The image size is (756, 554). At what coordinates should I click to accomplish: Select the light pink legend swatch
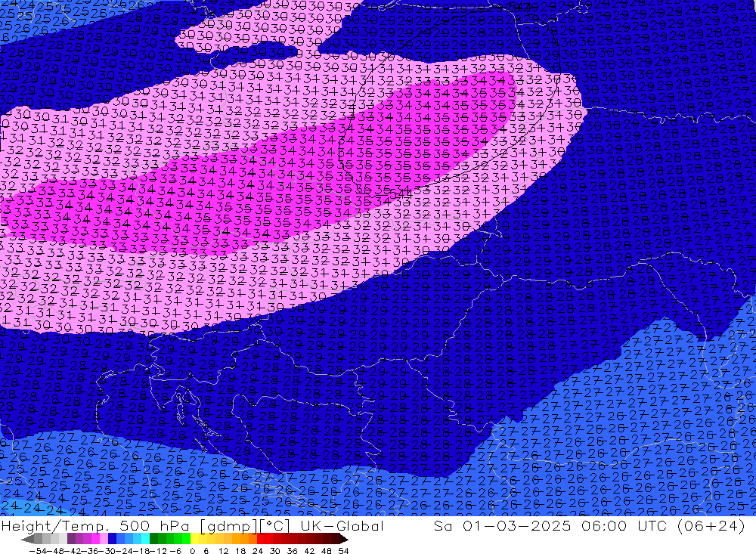pos(104,539)
